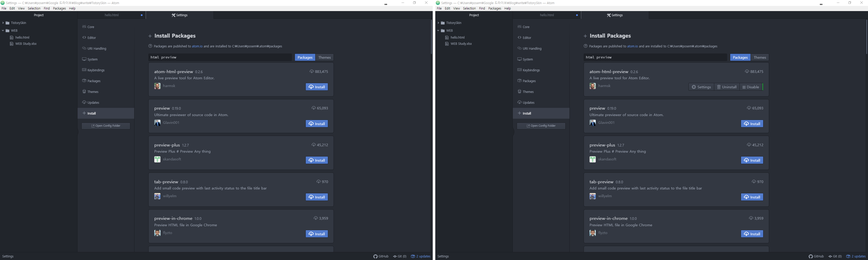Open Keybindings settings in right window
The width and height of the screenshot is (868, 260).
coord(541,70)
